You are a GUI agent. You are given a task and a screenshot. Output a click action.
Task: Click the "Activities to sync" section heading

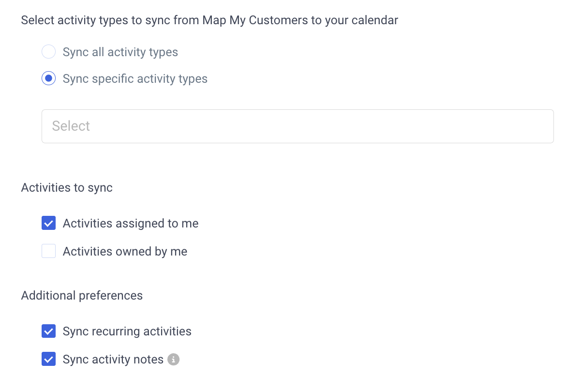coord(67,188)
